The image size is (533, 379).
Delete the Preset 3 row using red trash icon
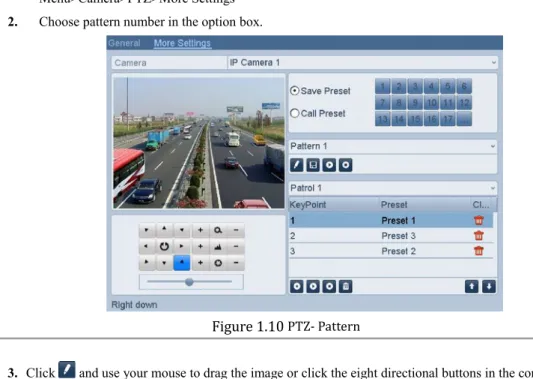(x=479, y=236)
